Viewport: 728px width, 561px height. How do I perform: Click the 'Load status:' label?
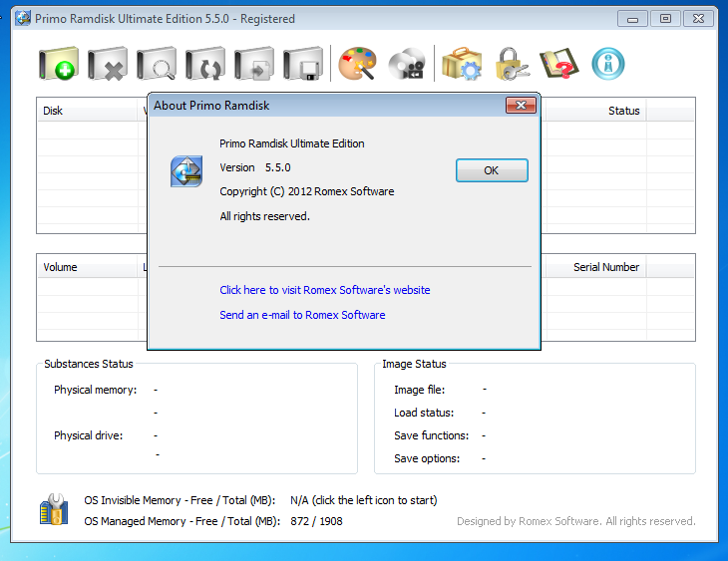(x=424, y=413)
